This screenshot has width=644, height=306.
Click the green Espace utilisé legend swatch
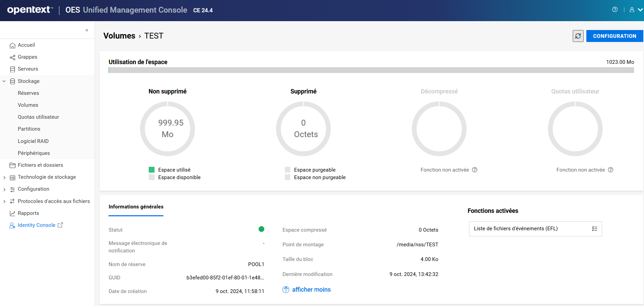[x=152, y=170]
